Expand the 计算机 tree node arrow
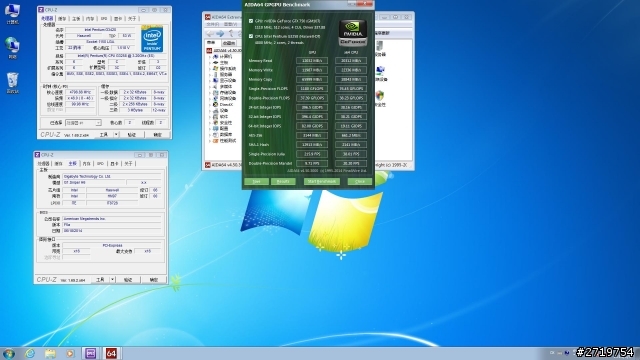The image size is (640, 360). [211, 57]
